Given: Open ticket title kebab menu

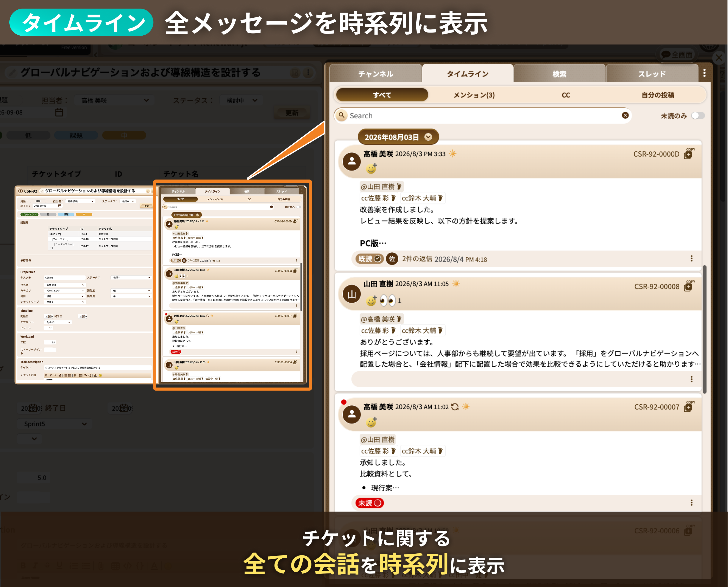Looking at the screenshot, I should point(308,72).
